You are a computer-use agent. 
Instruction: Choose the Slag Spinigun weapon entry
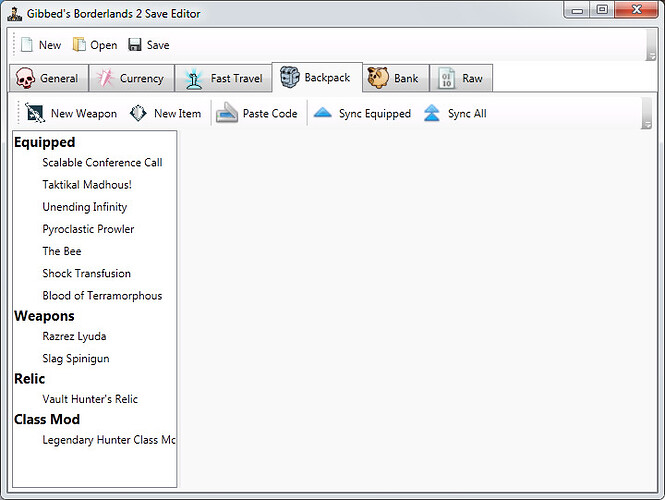(76, 359)
